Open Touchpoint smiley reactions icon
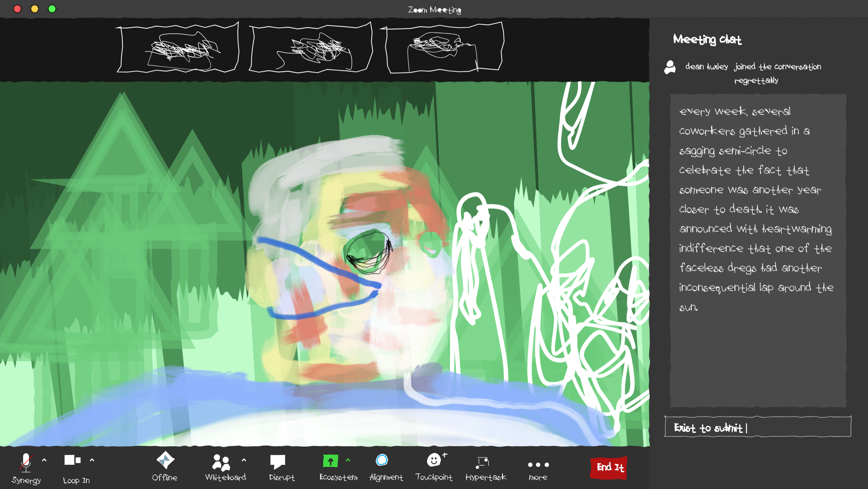The width and height of the screenshot is (868, 489). point(434,460)
